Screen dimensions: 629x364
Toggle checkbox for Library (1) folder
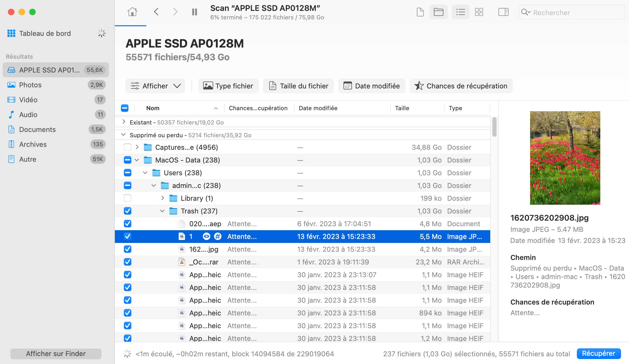coord(127,198)
